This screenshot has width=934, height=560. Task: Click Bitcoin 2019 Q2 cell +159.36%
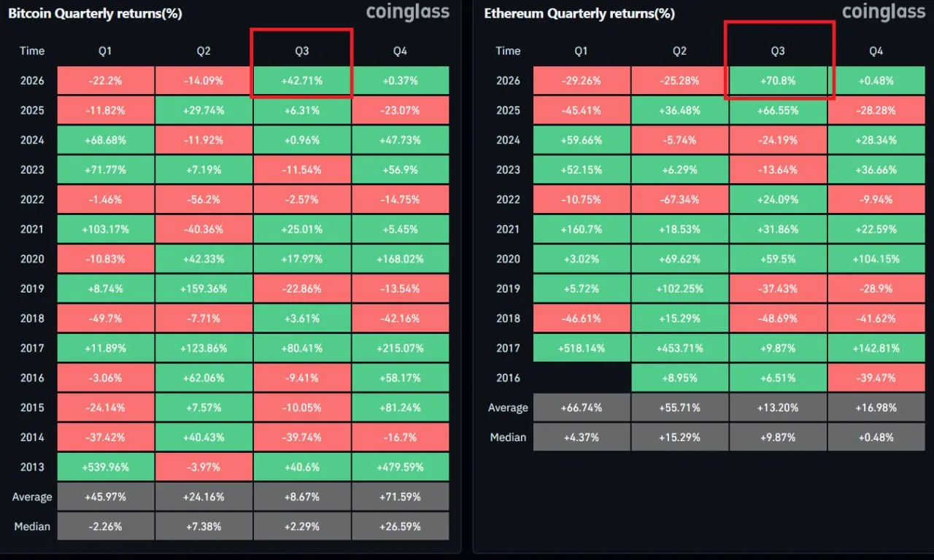pos(204,289)
